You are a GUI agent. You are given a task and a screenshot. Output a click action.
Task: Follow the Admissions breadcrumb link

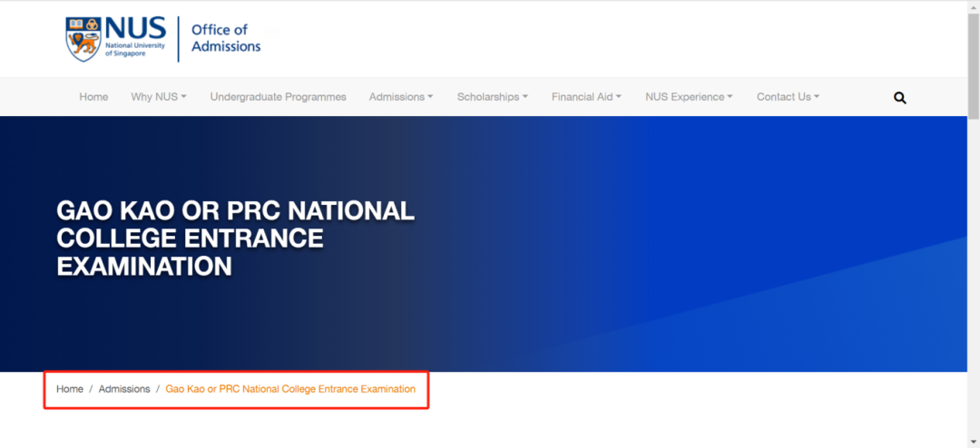tap(124, 389)
